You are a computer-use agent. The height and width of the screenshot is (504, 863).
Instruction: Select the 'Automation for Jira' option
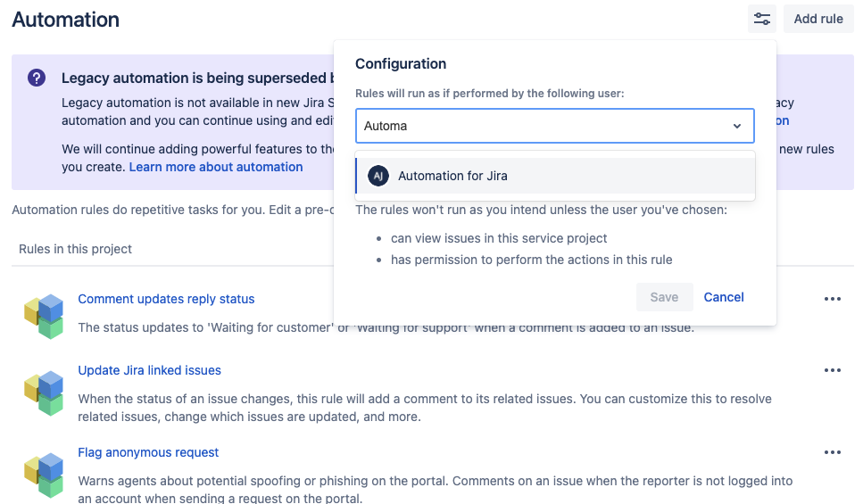click(x=555, y=176)
